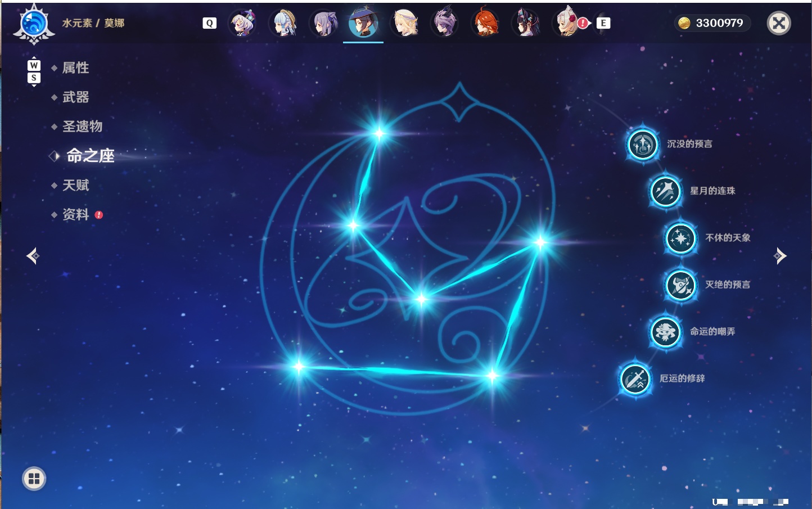Open the 沉没的预言 constellation icon

642,145
